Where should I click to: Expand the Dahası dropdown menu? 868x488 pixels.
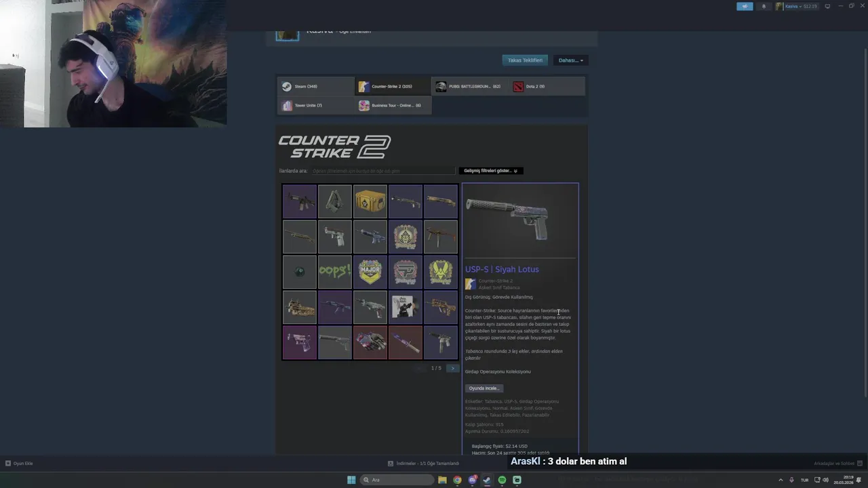[x=571, y=60]
